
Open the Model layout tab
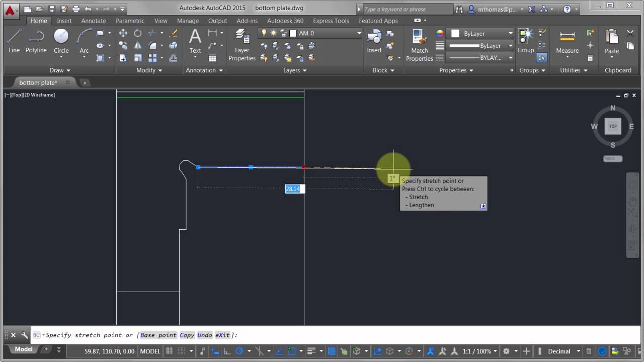point(24,349)
